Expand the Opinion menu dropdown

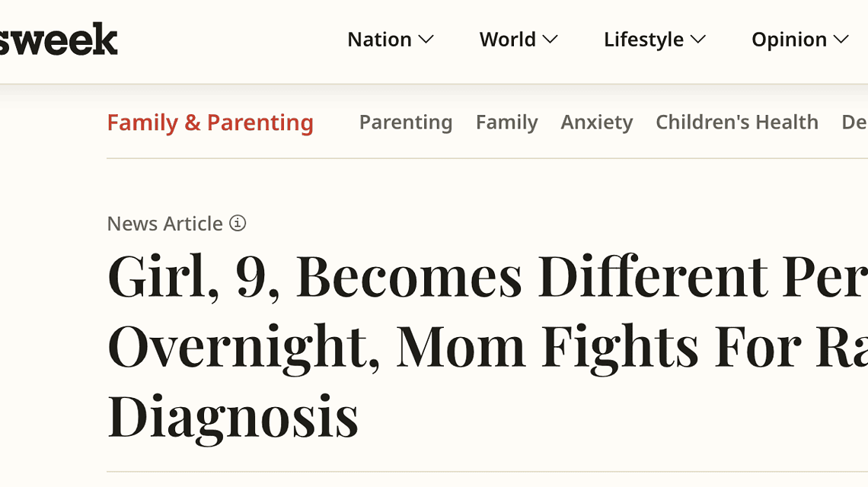tap(843, 40)
